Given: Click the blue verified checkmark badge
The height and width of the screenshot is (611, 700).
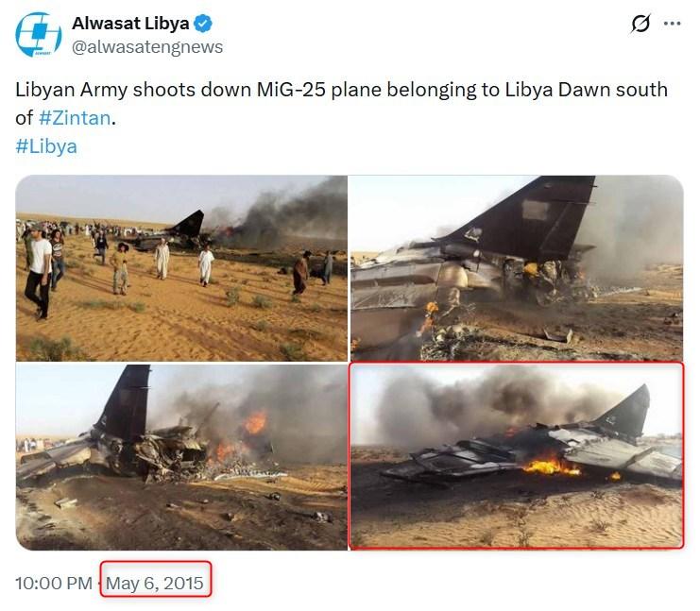Looking at the screenshot, I should [x=203, y=24].
